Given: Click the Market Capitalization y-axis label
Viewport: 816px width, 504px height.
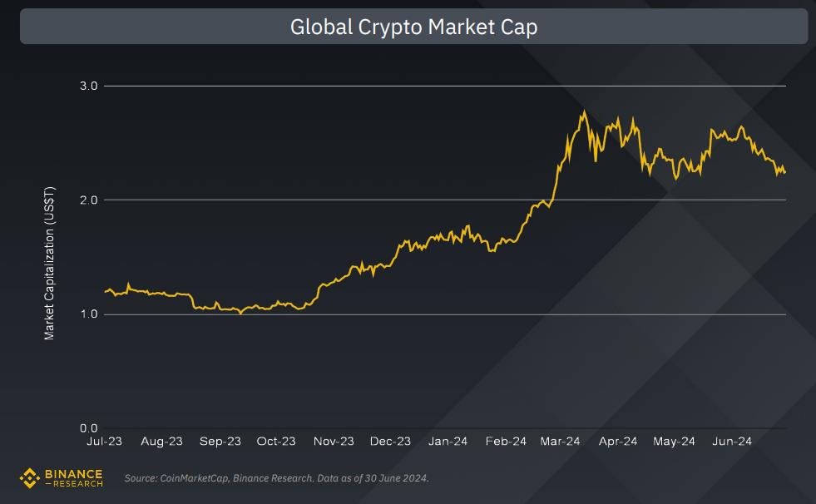Looking at the screenshot, I should [x=49, y=262].
